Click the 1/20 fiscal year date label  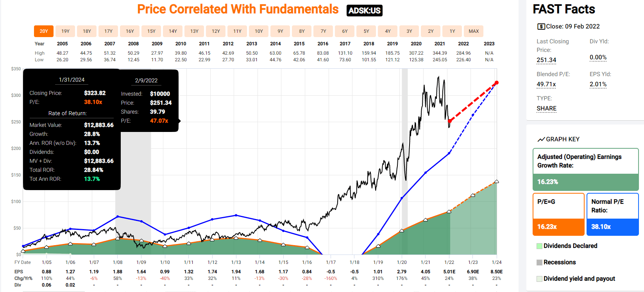(402, 262)
